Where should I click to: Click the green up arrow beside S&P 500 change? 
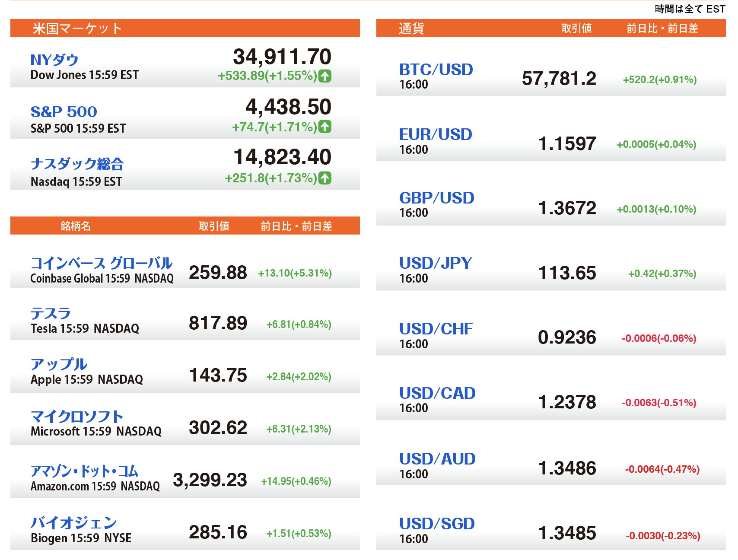point(324,127)
